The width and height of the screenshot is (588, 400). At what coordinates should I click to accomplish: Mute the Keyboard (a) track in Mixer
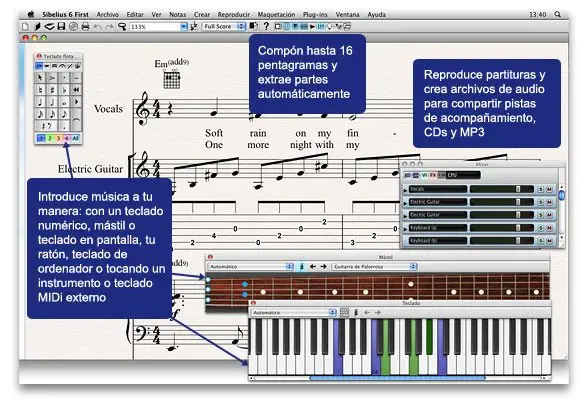[549, 228]
